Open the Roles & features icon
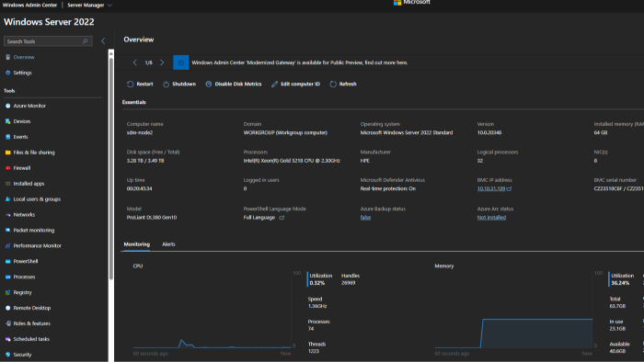This screenshot has width=644, height=362. point(7,323)
